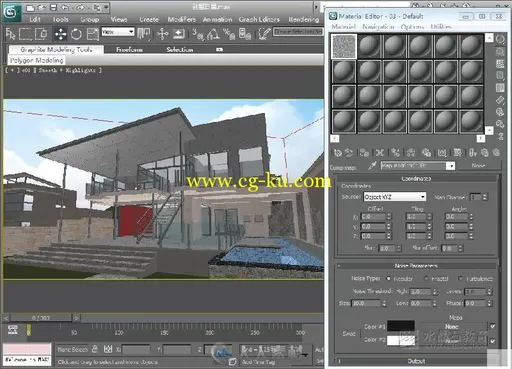512x369 pixels.
Task: Open the Edit menu
Action: (35, 19)
